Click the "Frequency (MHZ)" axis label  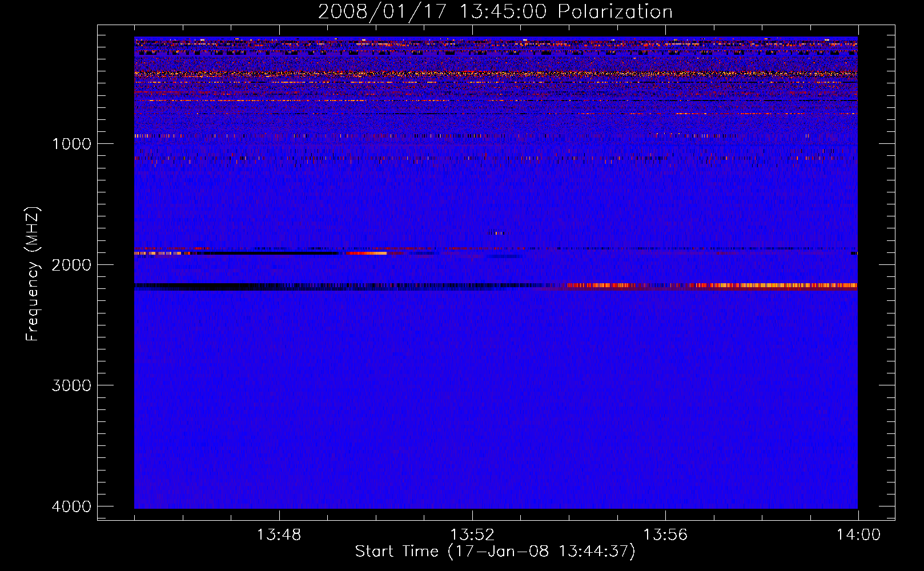coord(33,274)
